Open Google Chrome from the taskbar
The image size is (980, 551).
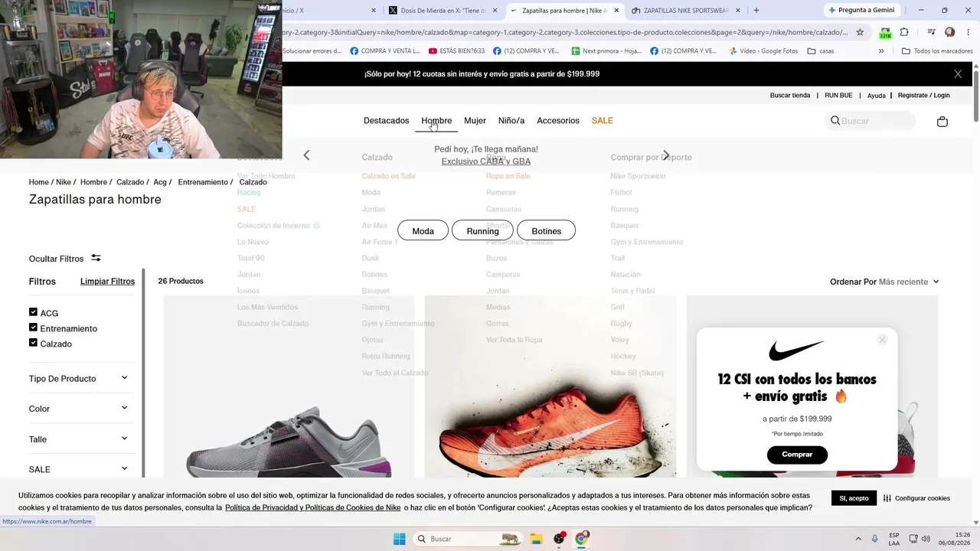pos(581,539)
